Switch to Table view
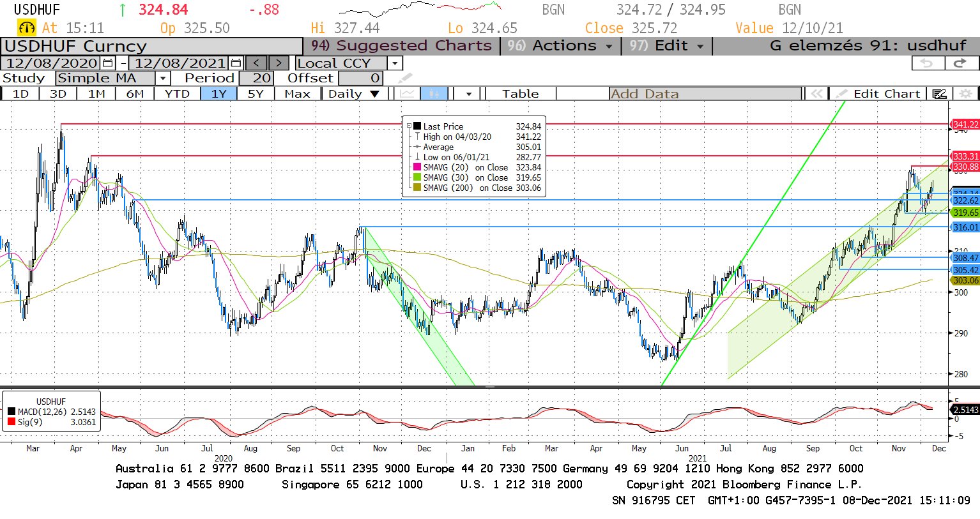980x519 pixels. tap(520, 94)
